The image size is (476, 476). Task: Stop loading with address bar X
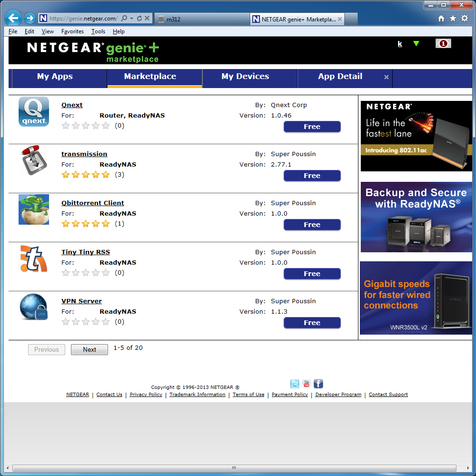(147, 19)
